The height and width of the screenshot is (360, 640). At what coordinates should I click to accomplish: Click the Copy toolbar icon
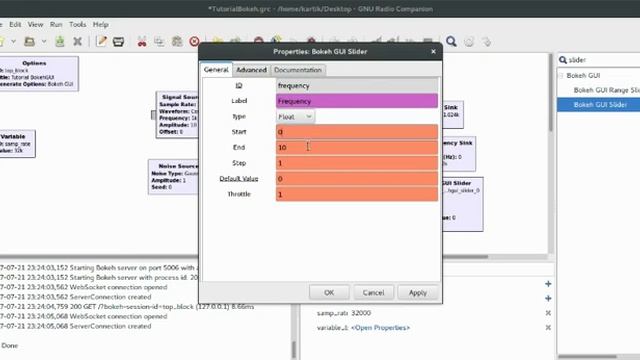point(159,41)
